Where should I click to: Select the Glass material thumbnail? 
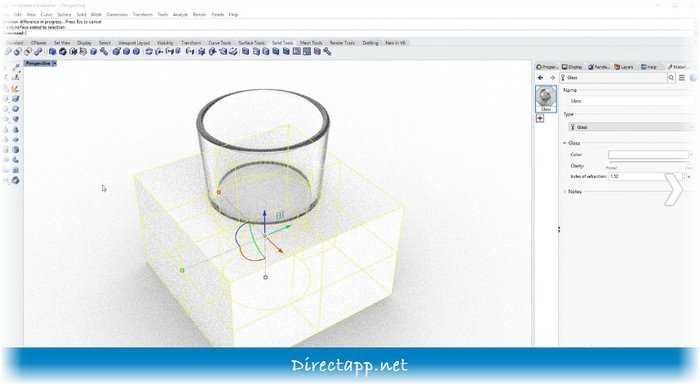[x=546, y=99]
